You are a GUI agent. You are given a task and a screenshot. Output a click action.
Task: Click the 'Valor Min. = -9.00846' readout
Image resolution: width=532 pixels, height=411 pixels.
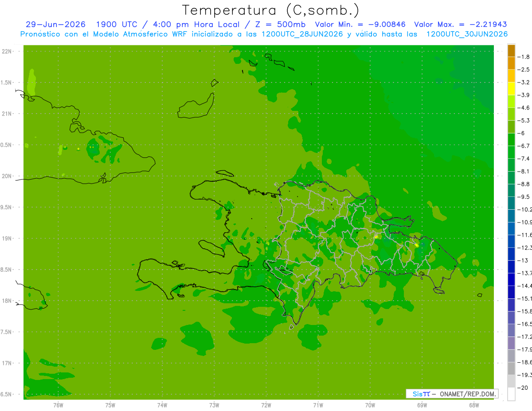(360, 25)
